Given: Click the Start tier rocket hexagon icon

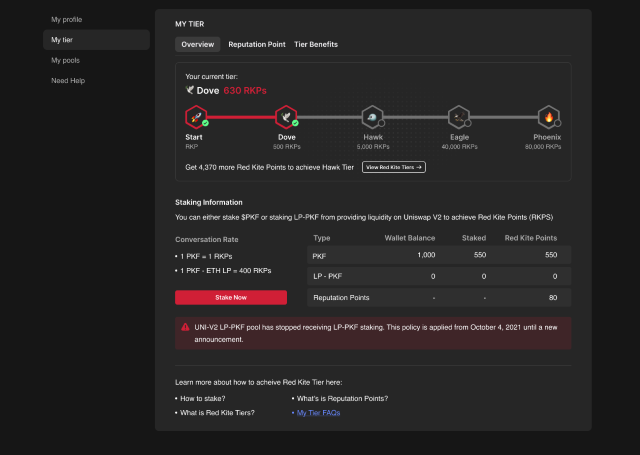Looking at the screenshot, I should coord(196,117).
